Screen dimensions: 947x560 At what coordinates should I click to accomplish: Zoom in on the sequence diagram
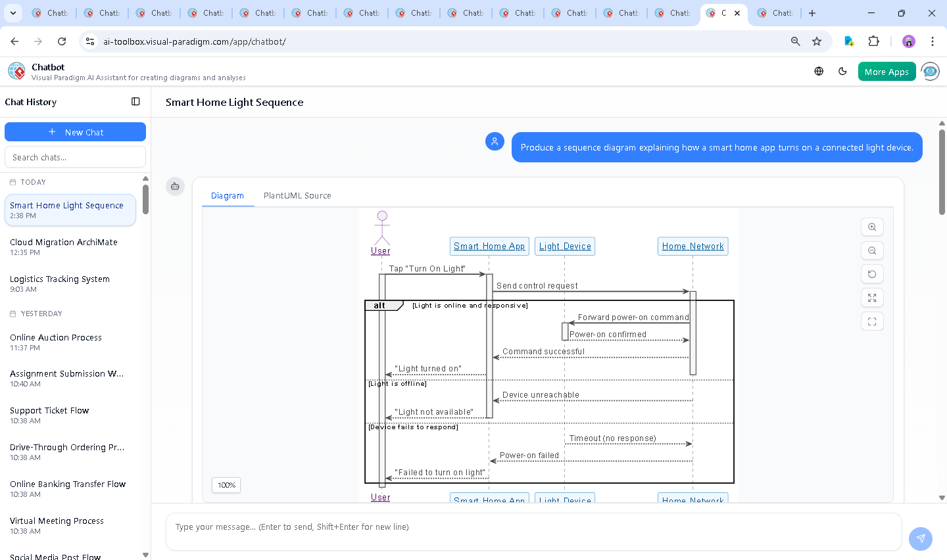click(872, 227)
